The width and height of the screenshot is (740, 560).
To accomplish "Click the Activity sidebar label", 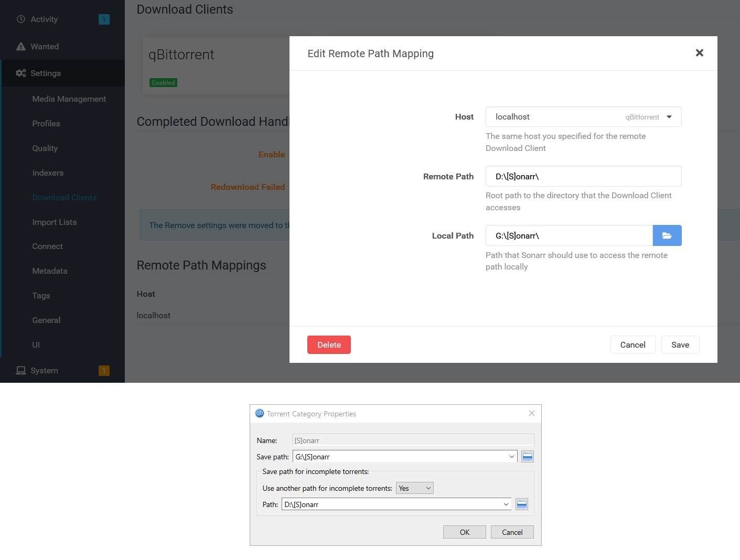I will point(44,19).
